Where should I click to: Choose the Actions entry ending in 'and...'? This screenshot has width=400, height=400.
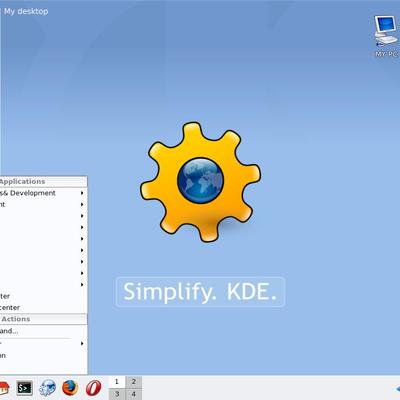43,331
